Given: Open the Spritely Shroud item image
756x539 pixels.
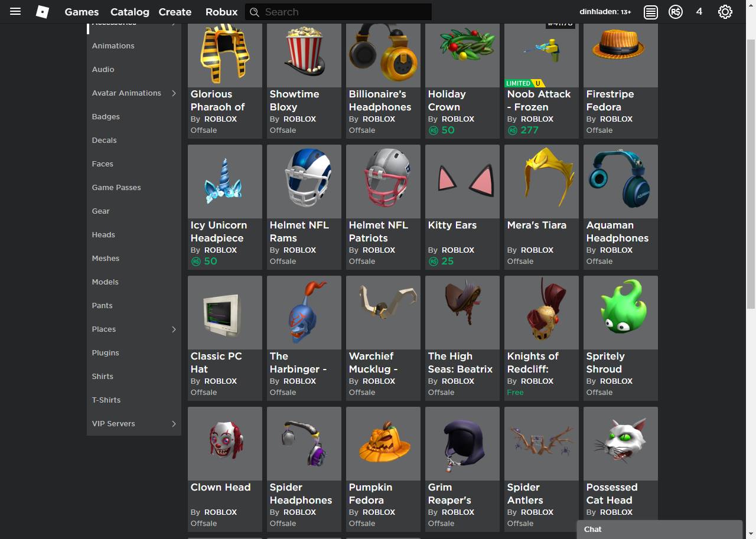Looking at the screenshot, I should coord(621,313).
